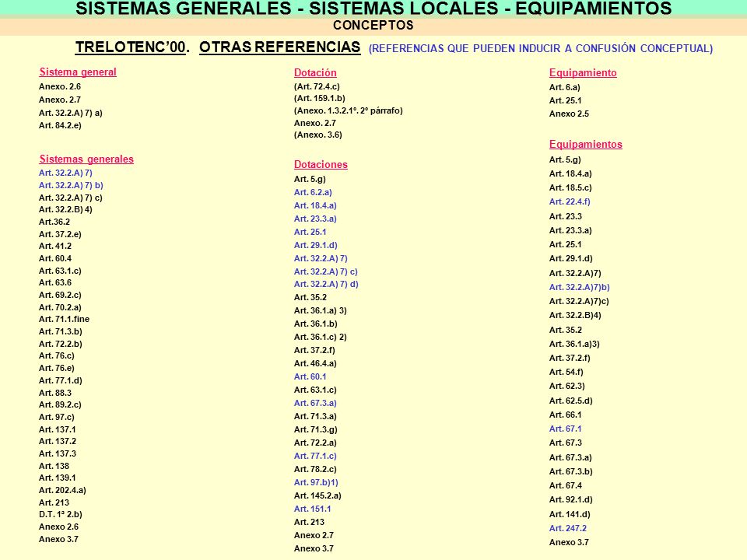Select 'Art. 72.2.a)' reference
This screenshot has width=747, height=560.
315,443
